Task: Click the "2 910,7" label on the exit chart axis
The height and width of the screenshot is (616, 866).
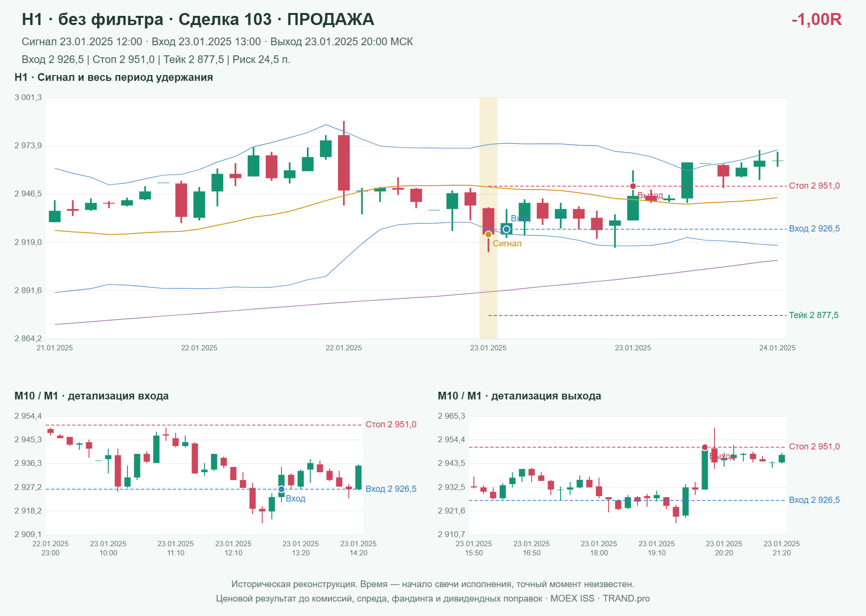Action: [451, 535]
